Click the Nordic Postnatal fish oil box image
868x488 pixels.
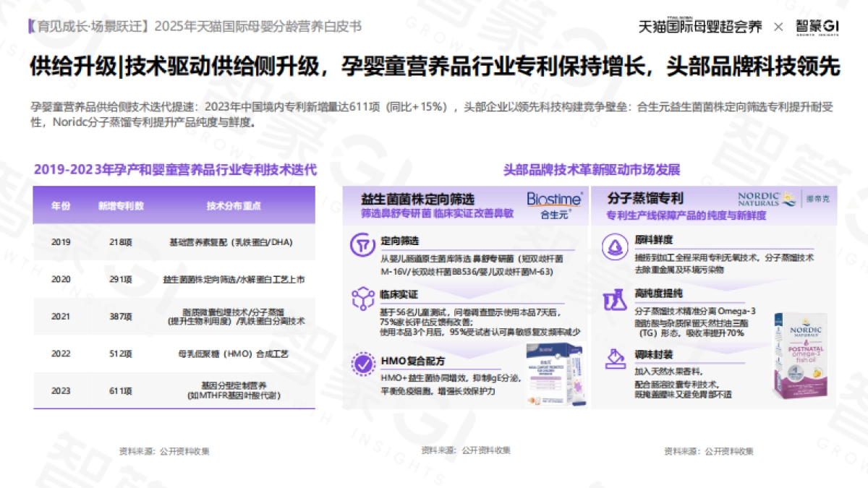(800, 358)
